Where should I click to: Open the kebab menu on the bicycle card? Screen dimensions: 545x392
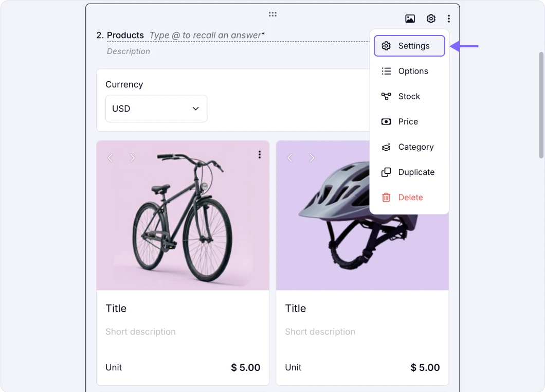[x=260, y=154]
